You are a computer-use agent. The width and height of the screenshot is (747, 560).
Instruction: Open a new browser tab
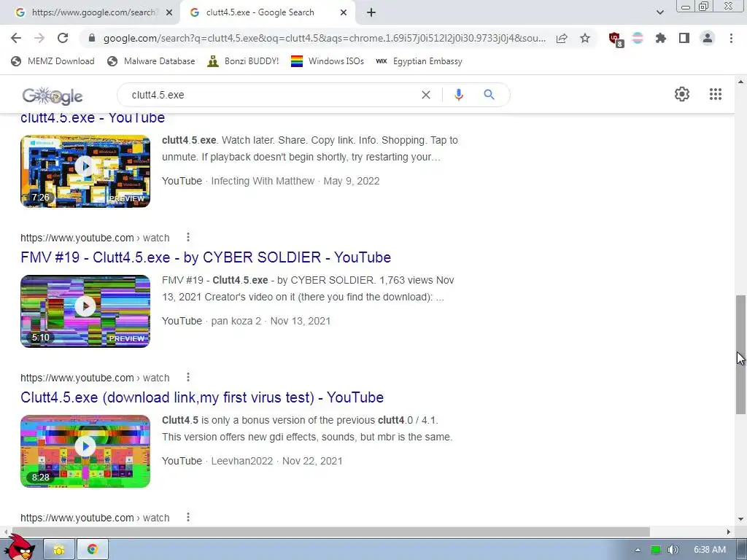[x=371, y=13]
